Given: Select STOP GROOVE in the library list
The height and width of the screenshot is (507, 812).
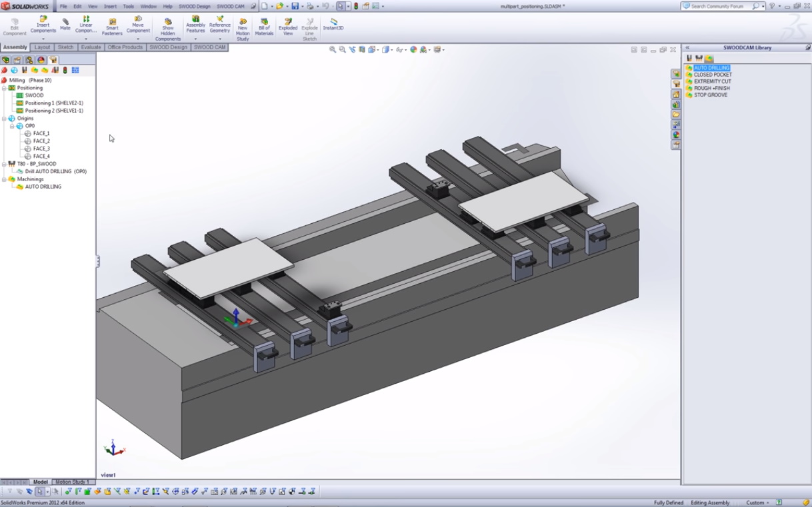Looking at the screenshot, I should click(x=710, y=95).
